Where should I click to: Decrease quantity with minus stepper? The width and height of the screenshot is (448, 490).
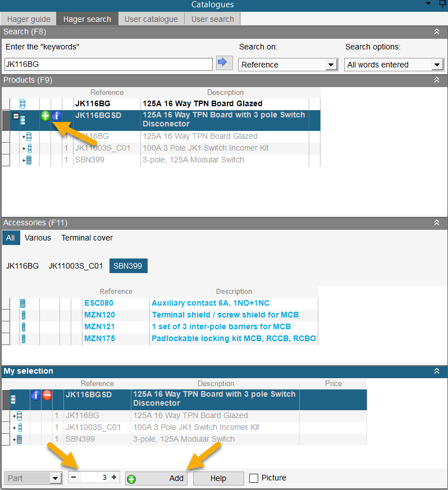click(x=74, y=477)
